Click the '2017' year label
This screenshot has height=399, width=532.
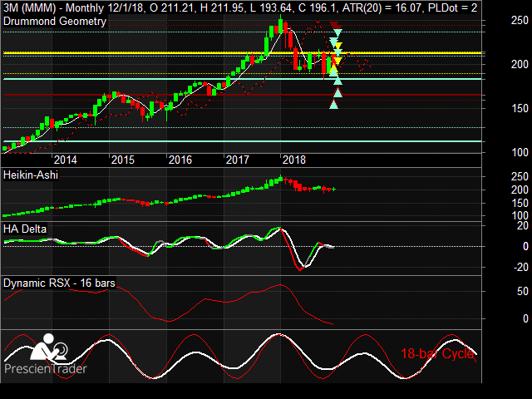point(238,160)
